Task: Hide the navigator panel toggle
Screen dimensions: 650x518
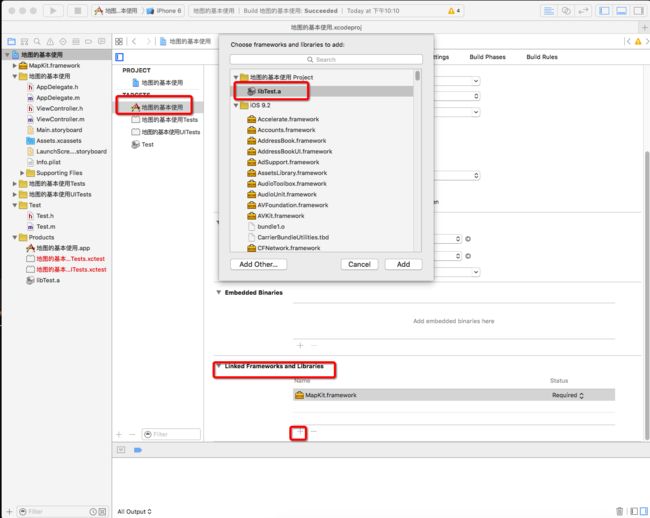Action: (x=604, y=11)
